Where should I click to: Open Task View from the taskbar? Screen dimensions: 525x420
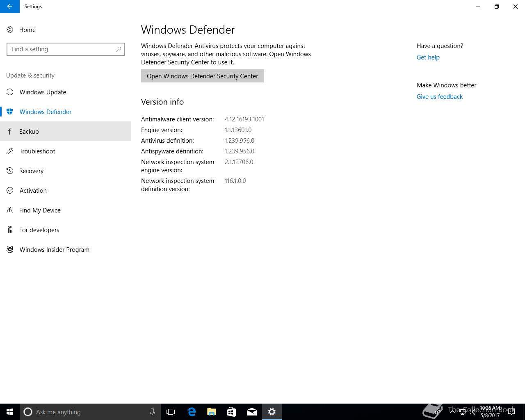click(x=171, y=412)
